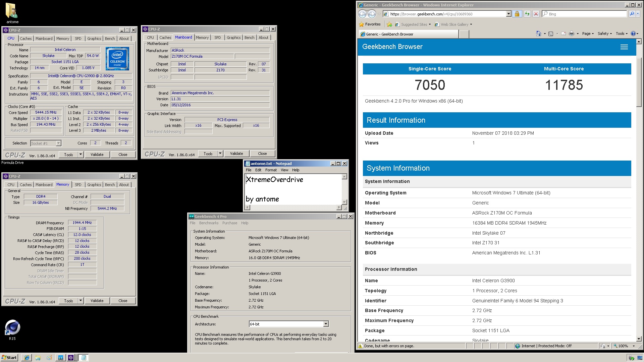The width and height of the screenshot is (644, 362).
Task: Click the red Stop loading icon in IE
Action: (x=536, y=14)
